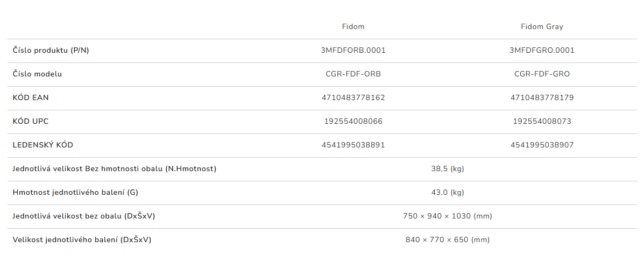Click model number CGR-FDF-GRO
The width and height of the screenshot is (644, 261).
(542, 74)
